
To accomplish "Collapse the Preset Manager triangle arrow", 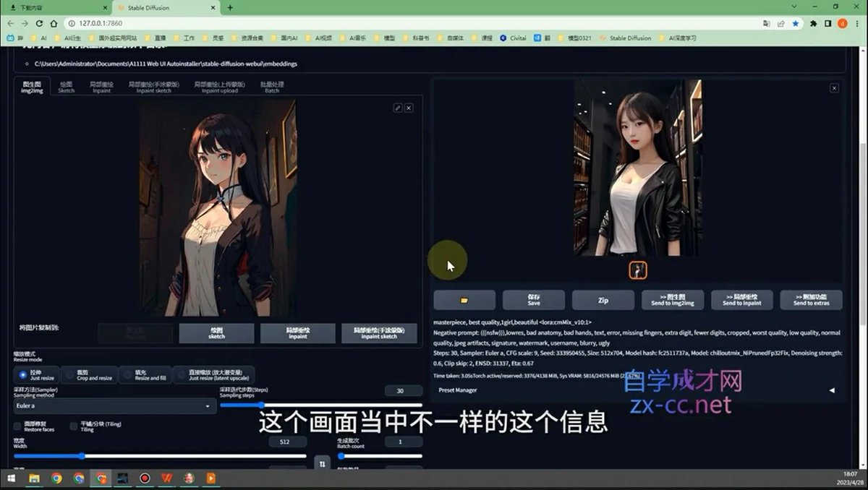I will 831,390.
